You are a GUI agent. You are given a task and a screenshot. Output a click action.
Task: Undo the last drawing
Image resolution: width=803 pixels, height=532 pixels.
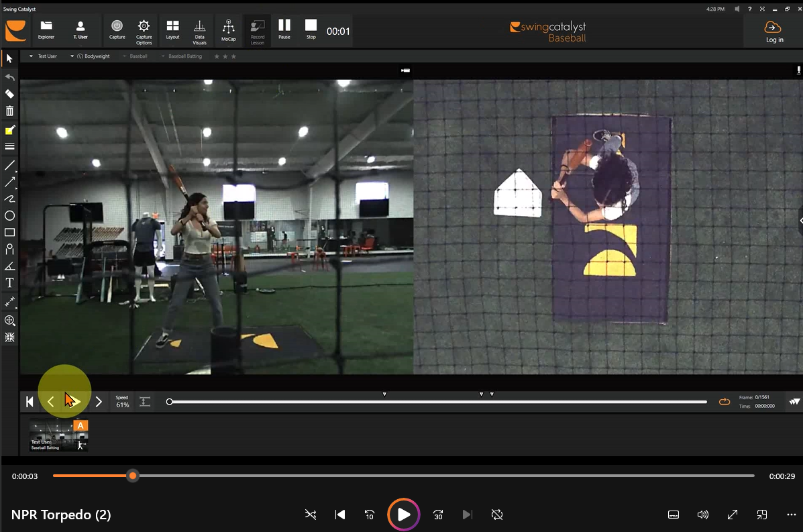click(x=9, y=76)
